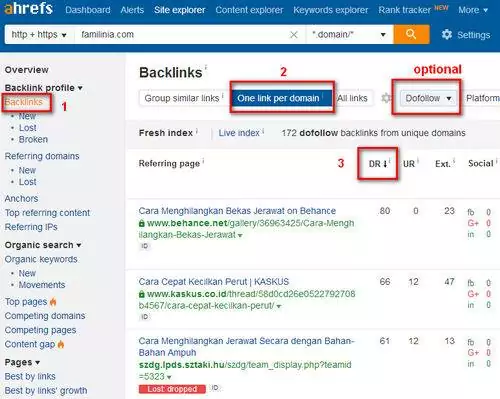Open Broken backlinks in sidebar
The width and height of the screenshot is (500, 399).
click(x=33, y=139)
